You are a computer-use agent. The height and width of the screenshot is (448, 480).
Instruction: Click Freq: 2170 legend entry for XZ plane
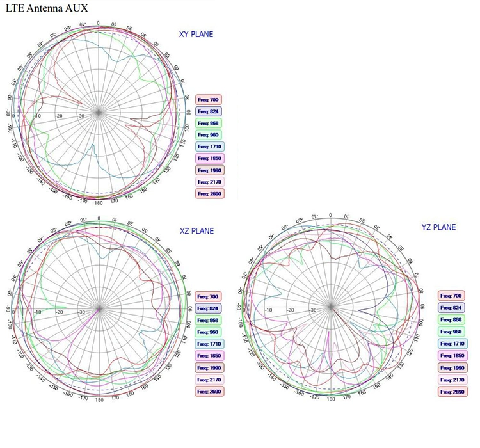pos(208,379)
